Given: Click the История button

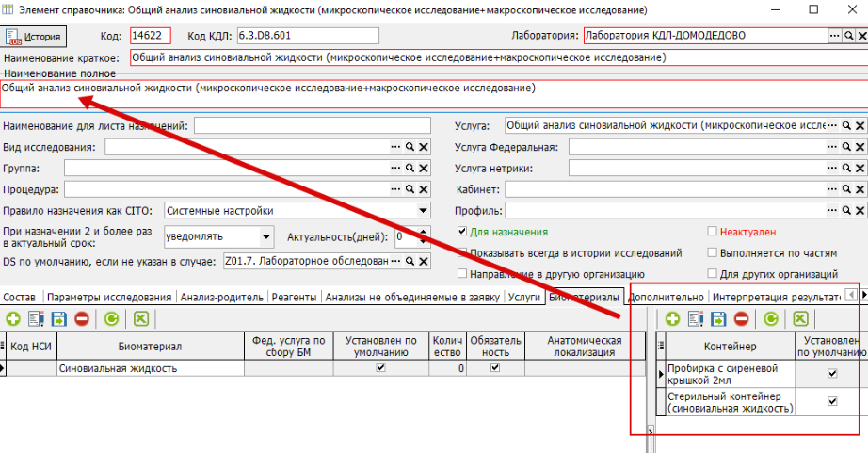Looking at the screenshot, I should click(35, 37).
